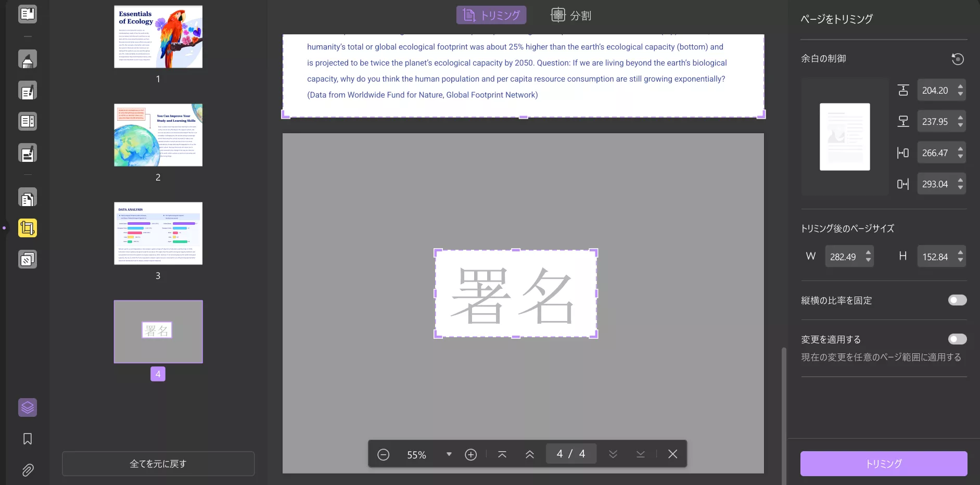Viewport: 980px width, 485px height.
Task: Decrease top margin 204.20 value
Action: click(961, 94)
